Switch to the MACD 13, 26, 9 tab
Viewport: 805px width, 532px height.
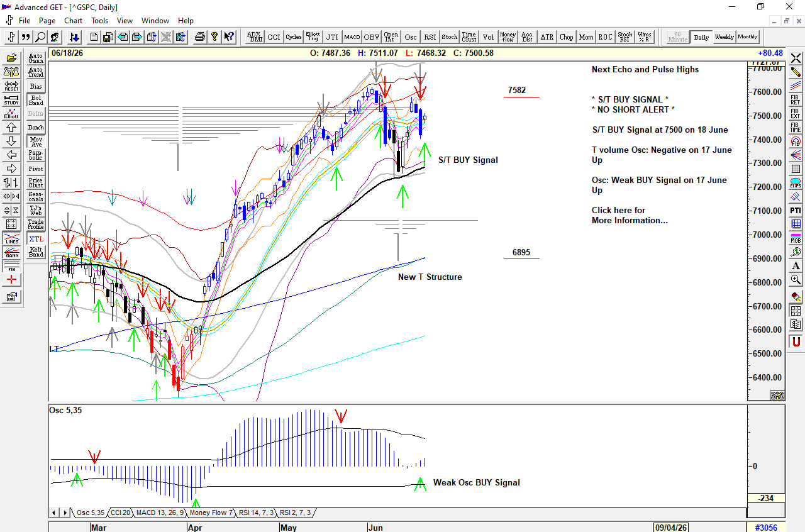pyautogui.click(x=159, y=513)
